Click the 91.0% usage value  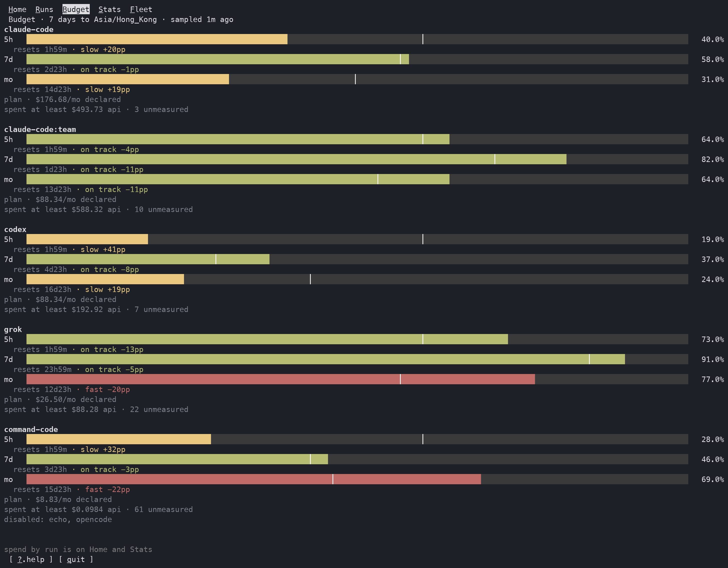coord(712,359)
